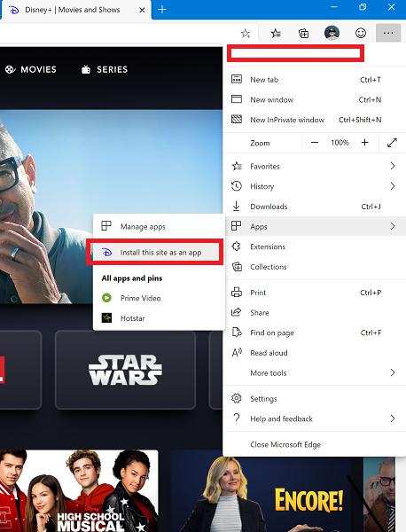Click the Extensions puzzle icon

click(x=237, y=246)
